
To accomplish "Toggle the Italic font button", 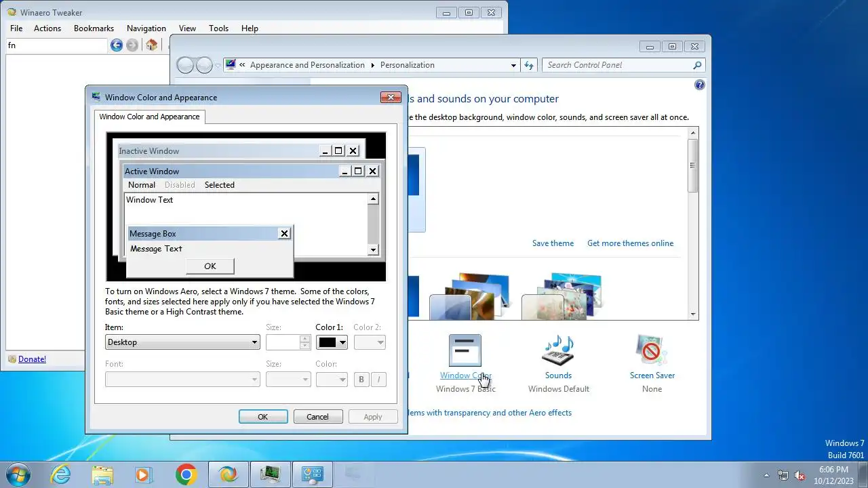I will point(378,380).
